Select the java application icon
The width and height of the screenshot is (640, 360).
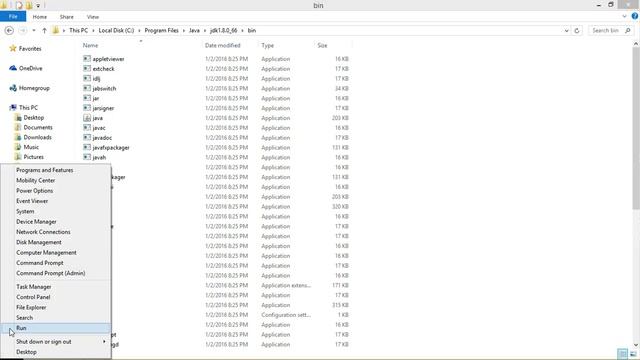[87, 118]
